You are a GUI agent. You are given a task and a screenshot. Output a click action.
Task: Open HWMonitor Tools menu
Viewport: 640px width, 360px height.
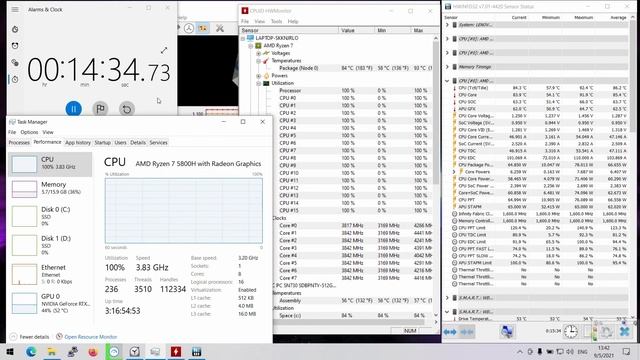276,21
